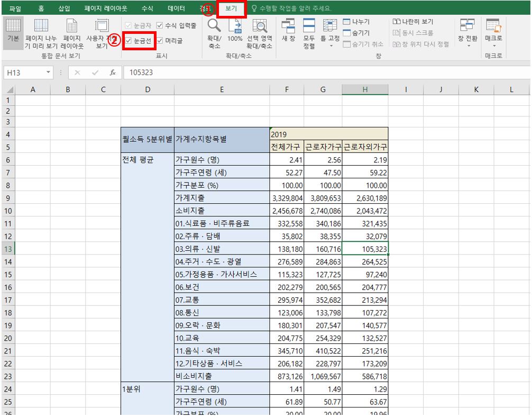This screenshot has height=417, width=532.
Task: Click 모두 정렬 arrange all icon
Action: [x=309, y=26]
